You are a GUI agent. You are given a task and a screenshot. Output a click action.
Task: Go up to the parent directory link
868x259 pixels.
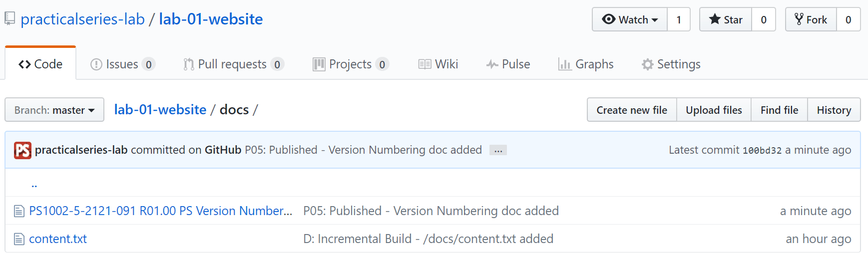(x=34, y=184)
